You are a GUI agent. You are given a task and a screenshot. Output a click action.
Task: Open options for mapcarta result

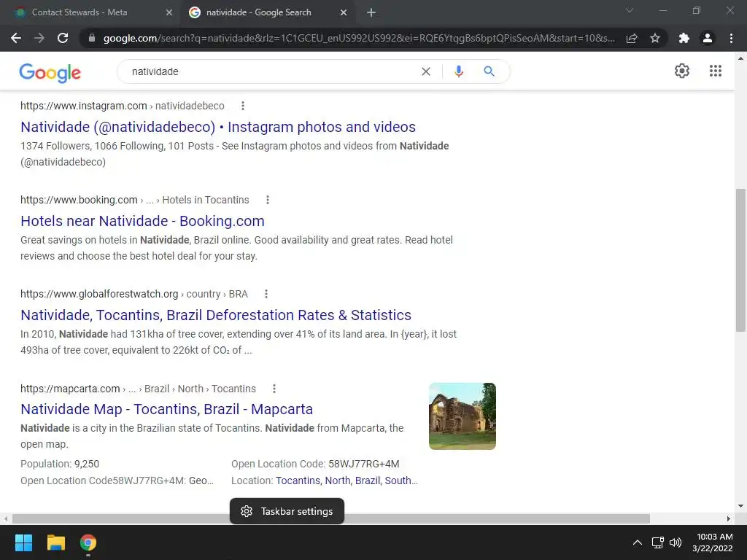pos(274,389)
